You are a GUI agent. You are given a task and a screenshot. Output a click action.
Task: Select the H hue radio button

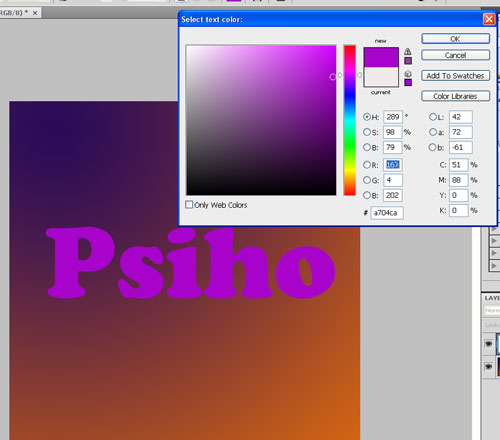[367, 117]
